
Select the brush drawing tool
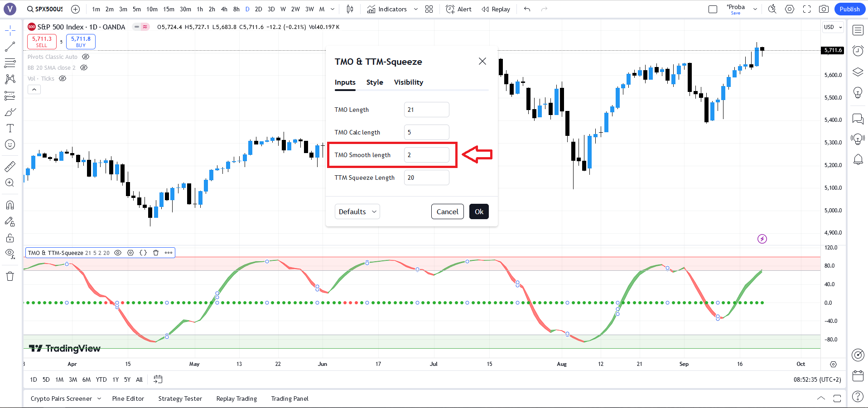10,112
